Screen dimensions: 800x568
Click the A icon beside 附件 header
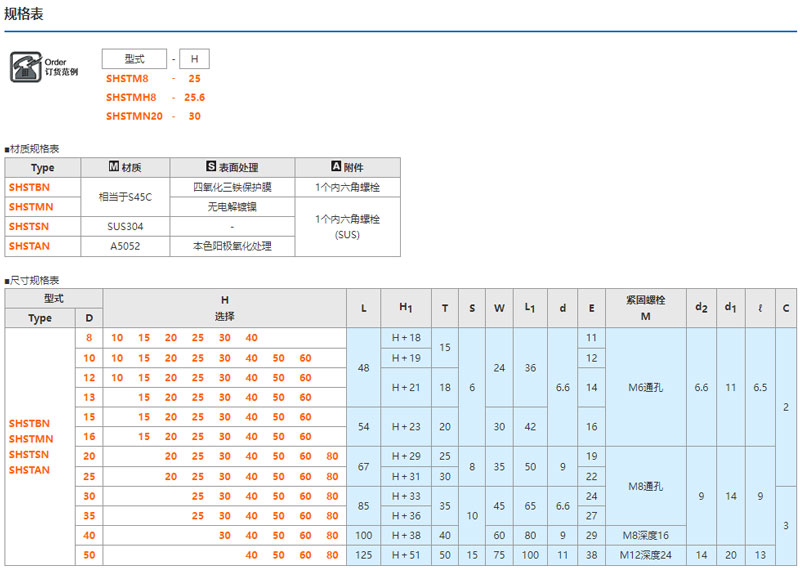[336, 167]
